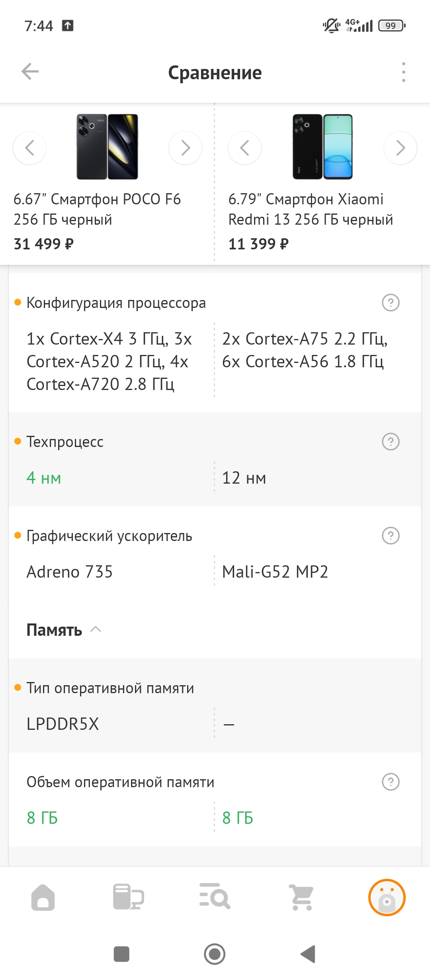The width and height of the screenshot is (430, 980).
Task: Open Xiaomi Redmi 13 product link
Action: click(x=311, y=209)
